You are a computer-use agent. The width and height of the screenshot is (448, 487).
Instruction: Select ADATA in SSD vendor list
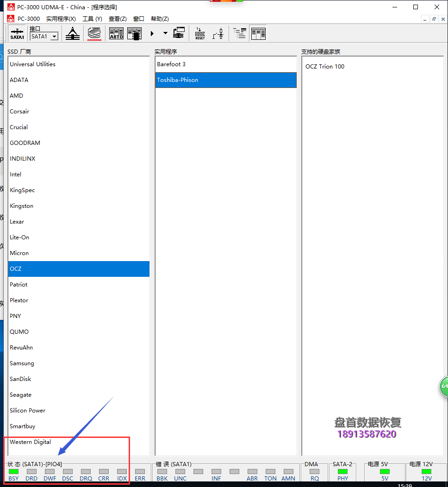pos(79,80)
